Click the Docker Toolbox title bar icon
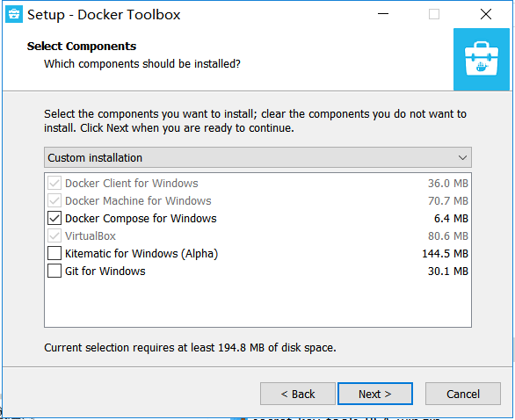The height and width of the screenshot is (420, 515). pos(14,14)
